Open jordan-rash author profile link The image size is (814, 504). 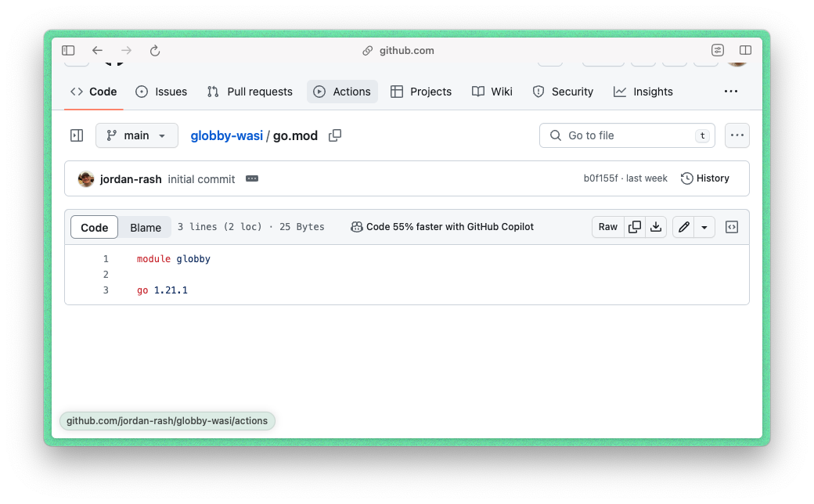131,179
